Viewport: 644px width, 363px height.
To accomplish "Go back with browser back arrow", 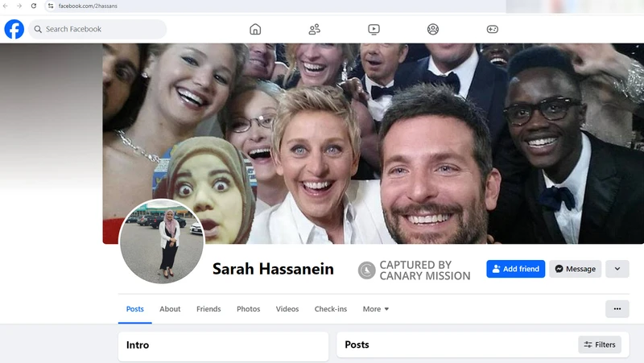I will [x=6, y=6].
